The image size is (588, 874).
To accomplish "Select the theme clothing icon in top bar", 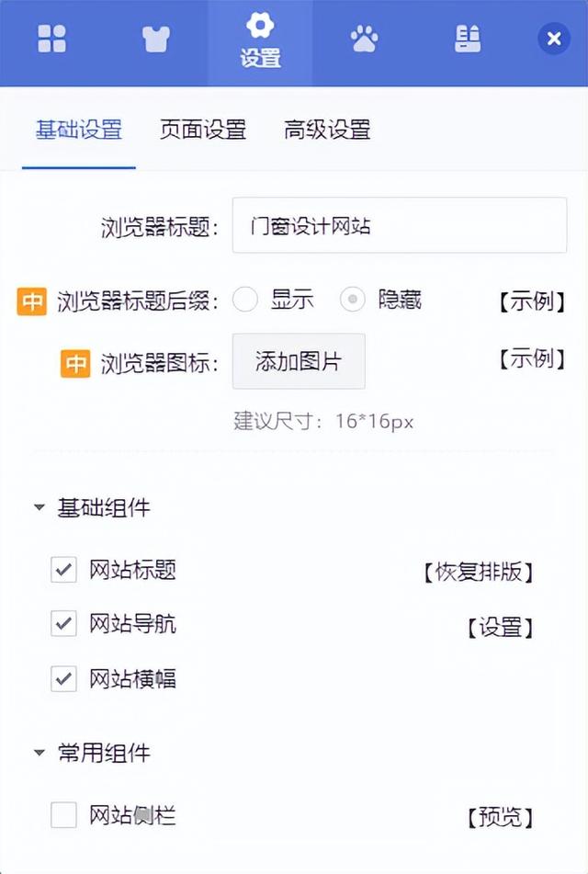I will [155, 39].
